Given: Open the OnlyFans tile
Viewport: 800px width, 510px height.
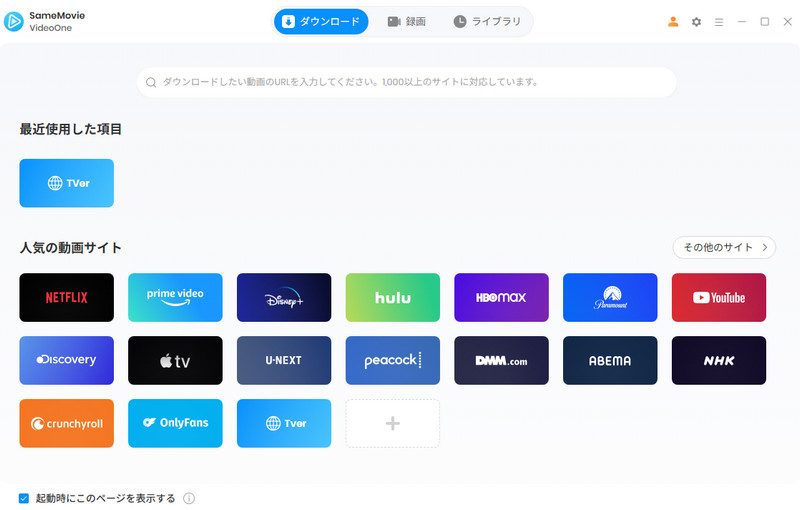Looking at the screenshot, I should [175, 423].
